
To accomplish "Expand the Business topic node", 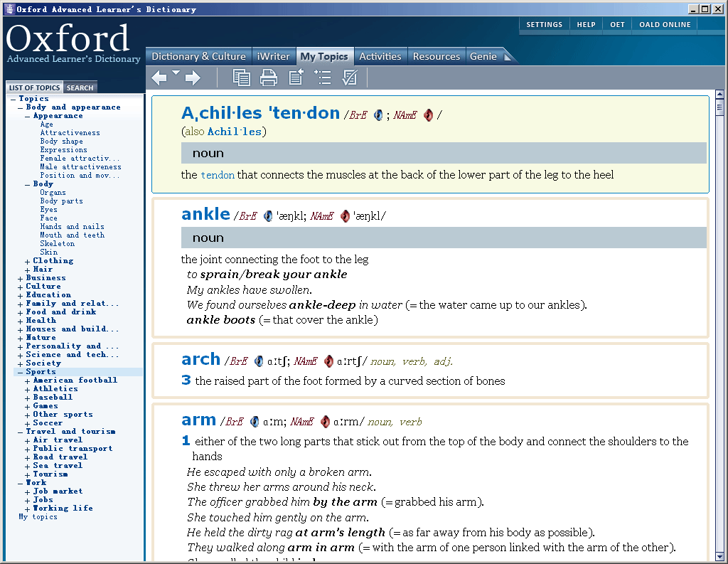I will (21, 279).
